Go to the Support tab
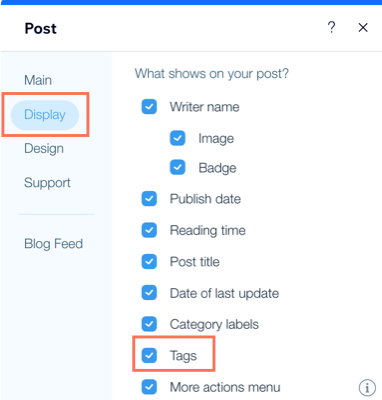382x400 pixels. pyautogui.click(x=47, y=183)
